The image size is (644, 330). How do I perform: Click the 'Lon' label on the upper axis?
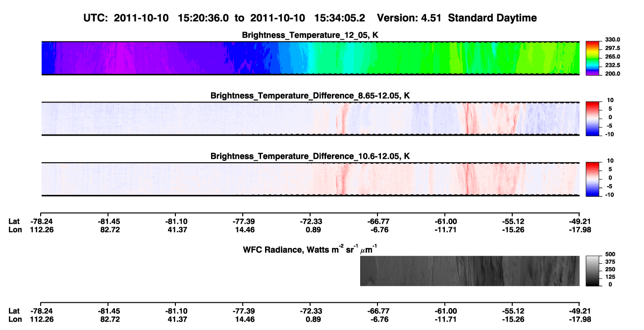pyautogui.click(x=15, y=229)
